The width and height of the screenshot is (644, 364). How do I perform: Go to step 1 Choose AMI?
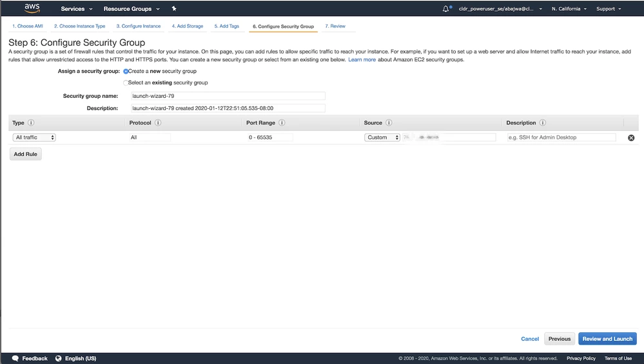pos(28,26)
